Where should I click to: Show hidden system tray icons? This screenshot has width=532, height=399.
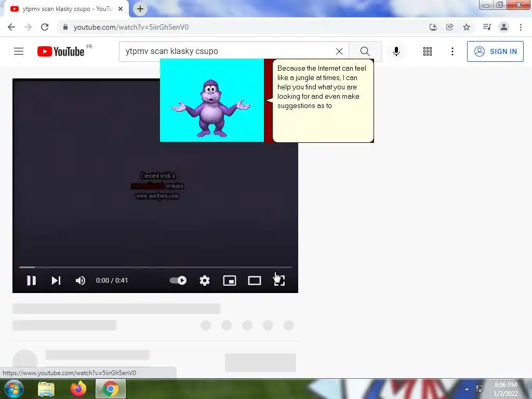(467, 389)
